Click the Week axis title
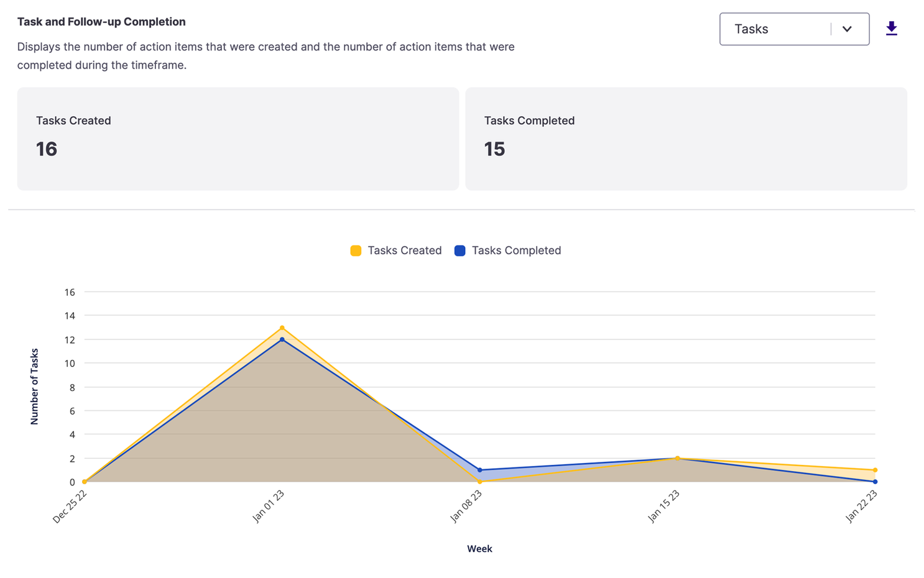The height and width of the screenshot is (578, 924). (x=479, y=549)
